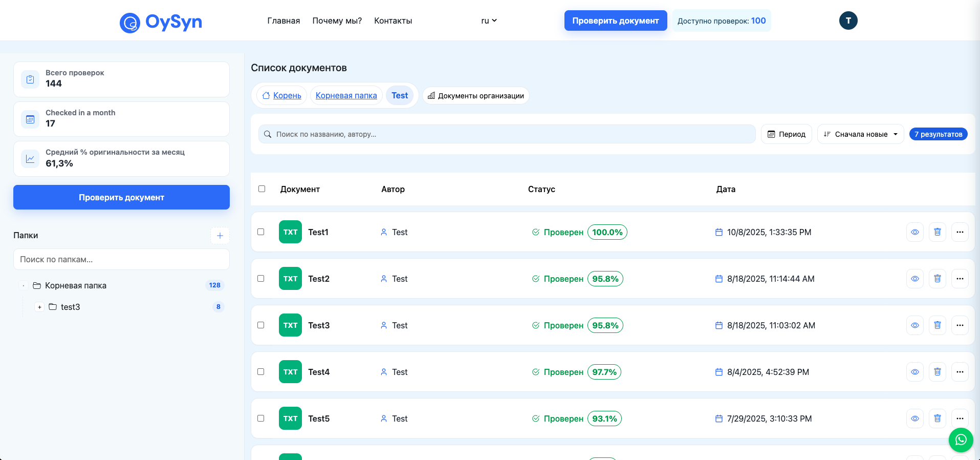View the Test4 document via eye icon

pos(914,372)
